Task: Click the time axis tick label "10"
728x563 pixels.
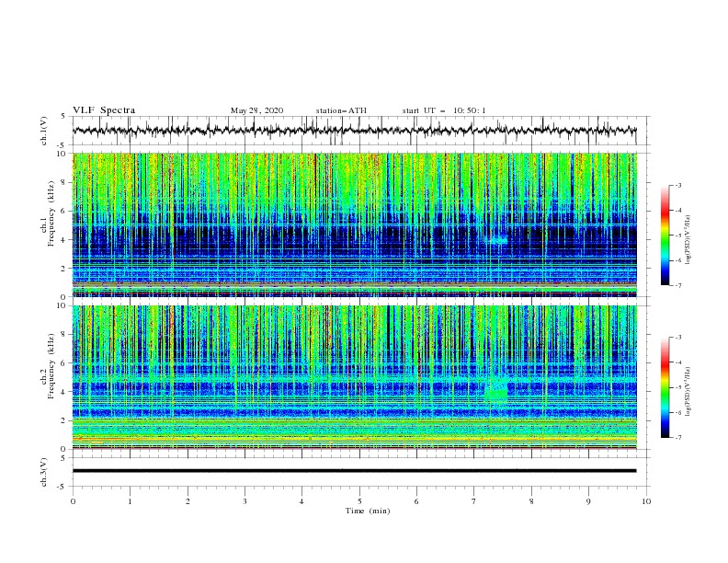Action: click(646, 501)
